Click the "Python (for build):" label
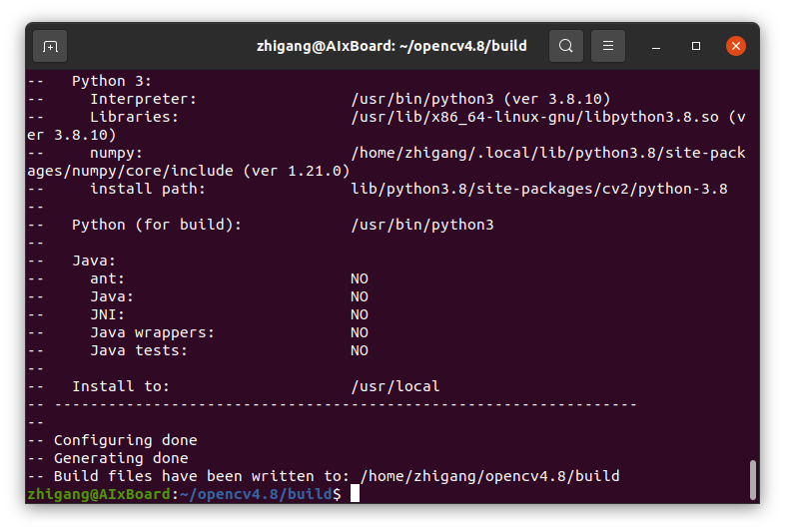The image size is (785, 532). tap(157, 225)
